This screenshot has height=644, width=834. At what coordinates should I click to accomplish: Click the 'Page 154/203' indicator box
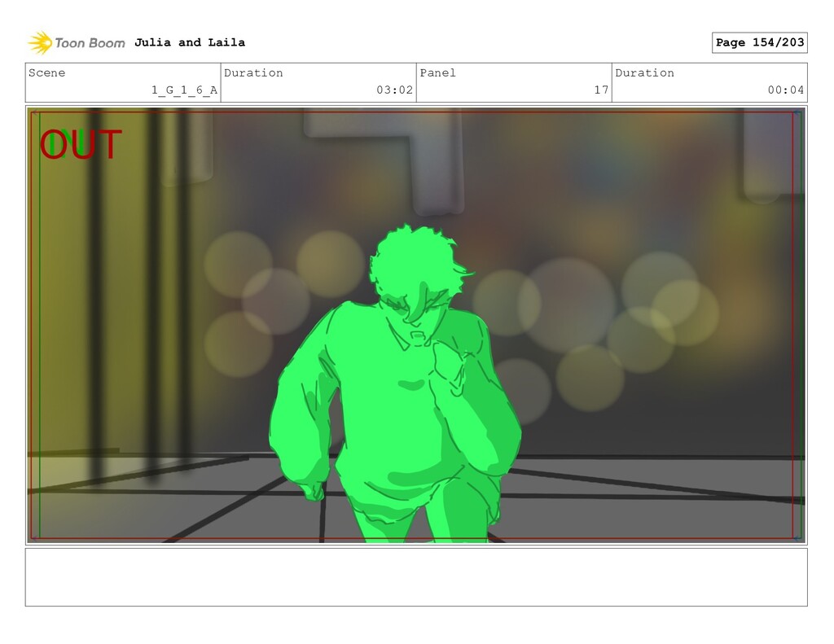pos(760,42)
